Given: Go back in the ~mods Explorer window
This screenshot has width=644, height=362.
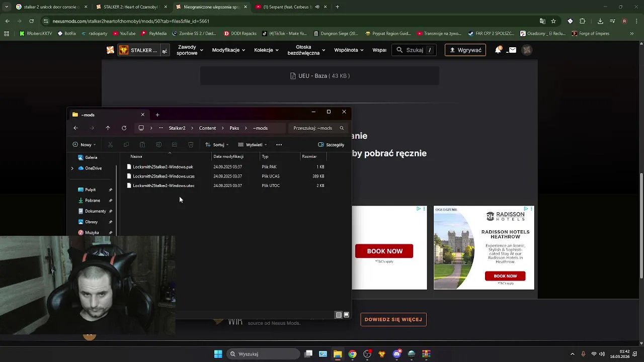Looking at the screenshot, I should tap(75, 128).
